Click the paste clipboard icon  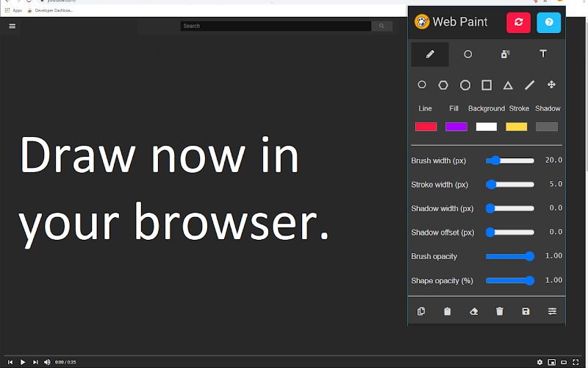click(448, 311)
